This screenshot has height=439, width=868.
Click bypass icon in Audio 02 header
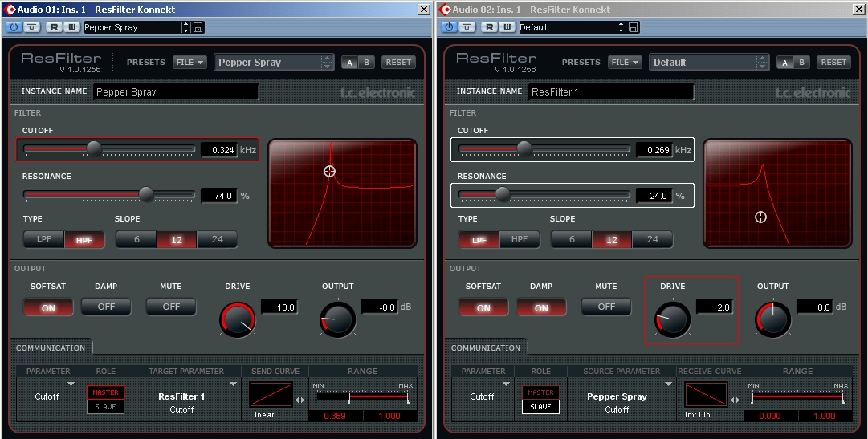(467, 27)
